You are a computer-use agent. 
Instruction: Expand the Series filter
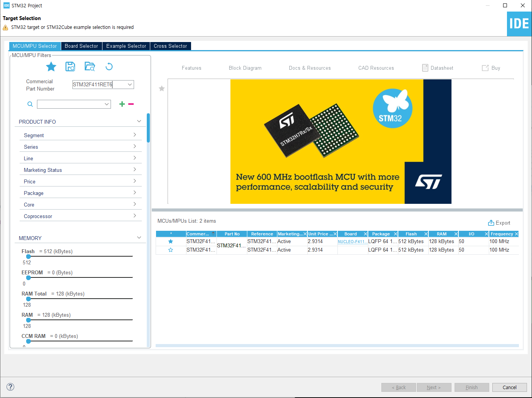coord(134,146)
